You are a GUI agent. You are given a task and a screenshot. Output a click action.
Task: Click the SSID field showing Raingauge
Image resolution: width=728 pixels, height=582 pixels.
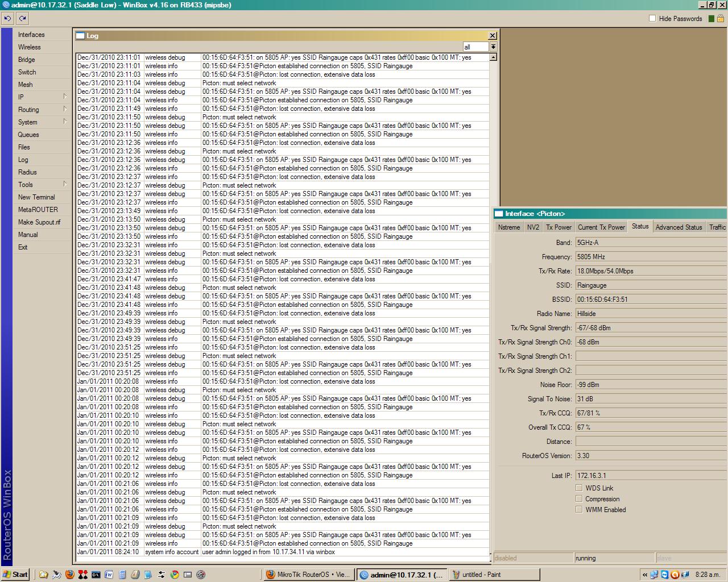[x=651, y=285]
